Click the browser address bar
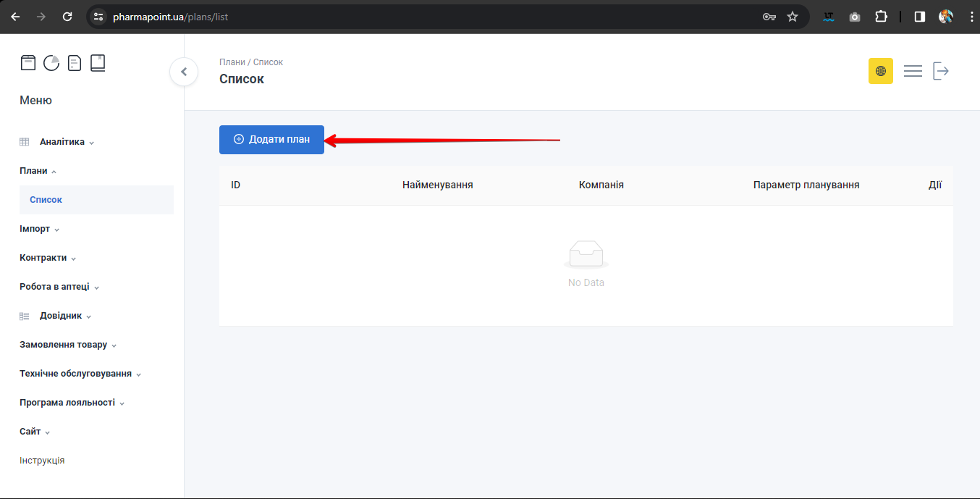The height and width of the screenshot is (499, 980). point(434,17)
